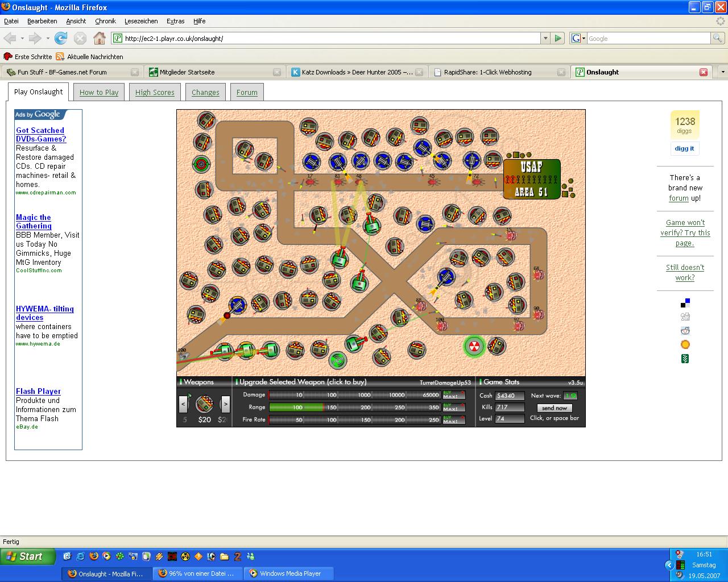Open the list all tabs dropdown
The width and height of the screenshot is (728, 582).
tap(722, 72)
